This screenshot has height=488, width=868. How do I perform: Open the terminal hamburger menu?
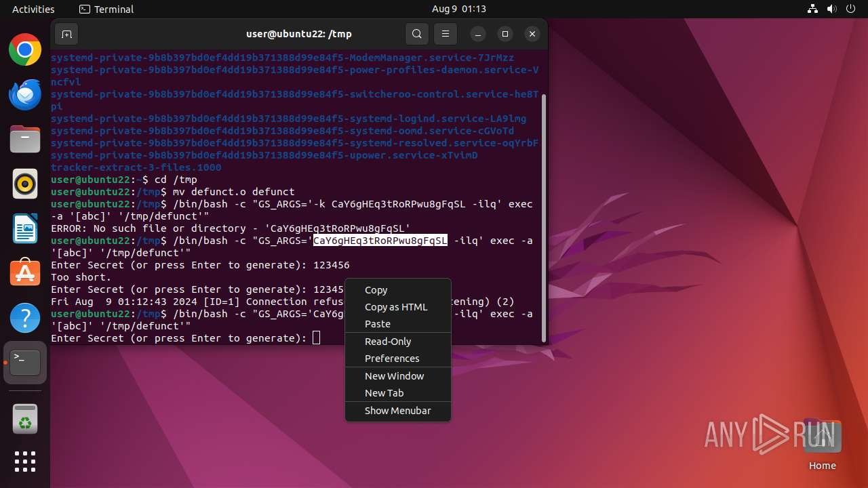tap(446, 34)
